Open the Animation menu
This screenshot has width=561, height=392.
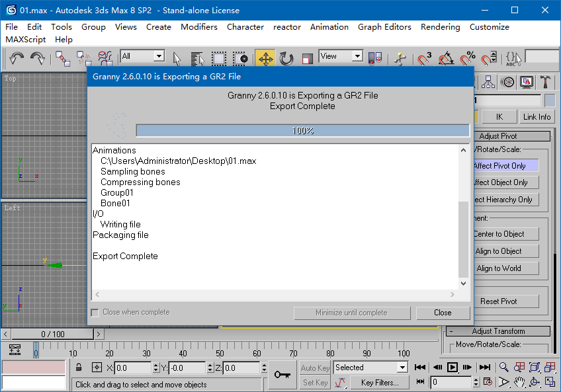[329, 27]
